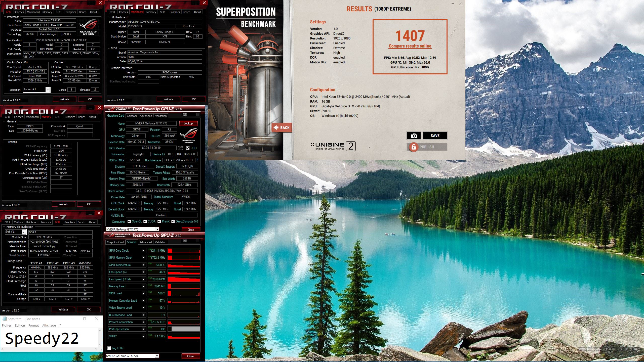The height and width of the screenshot is (362, 644).
Task: Expand the Video Engine Load dropdown
Action: click(x=143, y=308)
